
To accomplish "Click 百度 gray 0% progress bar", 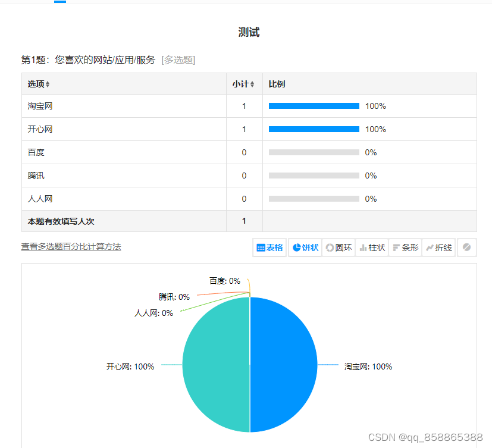I will [x=314, y=152].
